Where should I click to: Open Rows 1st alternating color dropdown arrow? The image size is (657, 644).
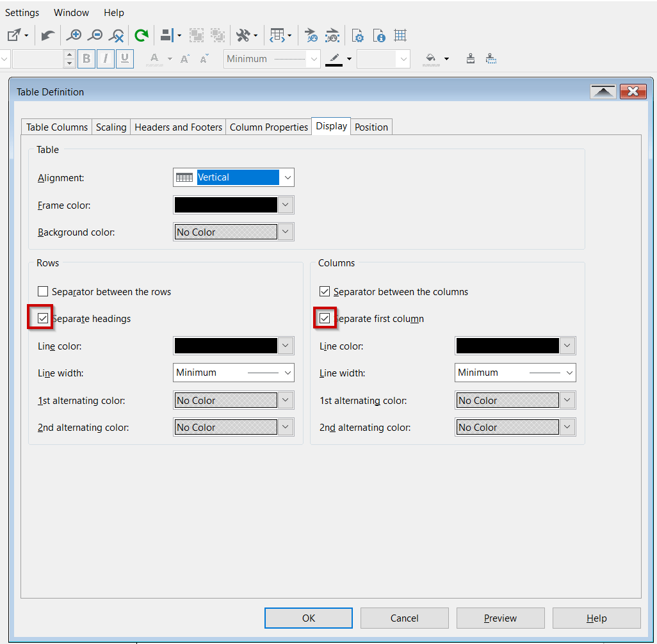[286, 400]
